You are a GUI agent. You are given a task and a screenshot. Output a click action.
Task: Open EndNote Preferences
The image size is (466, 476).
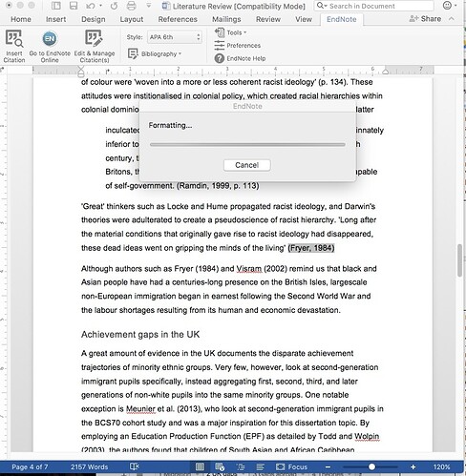pos(238,46)
